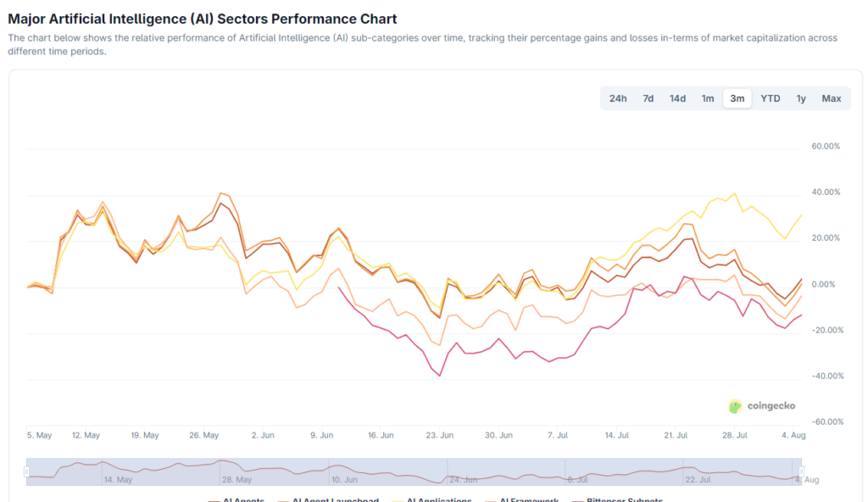Click the CoinGecko gecko logo icon

[735, 406]
